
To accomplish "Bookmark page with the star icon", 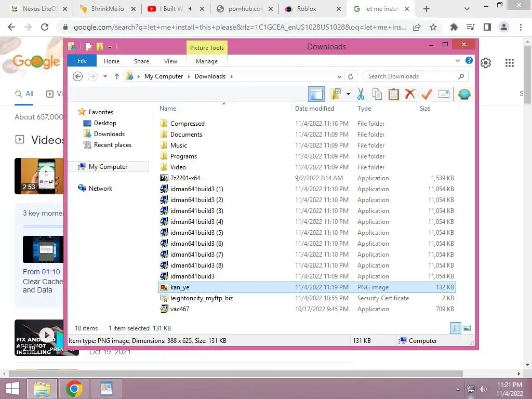I will (x=433, y=27).
